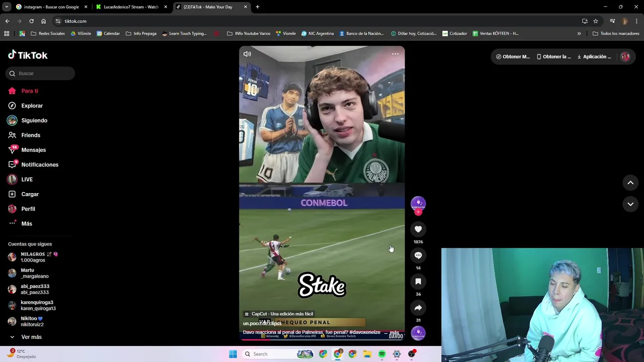Click the Obtener M... button
The height and width of the screenshot is (362, 644).
pyautogui.click(x=513, y=57)
